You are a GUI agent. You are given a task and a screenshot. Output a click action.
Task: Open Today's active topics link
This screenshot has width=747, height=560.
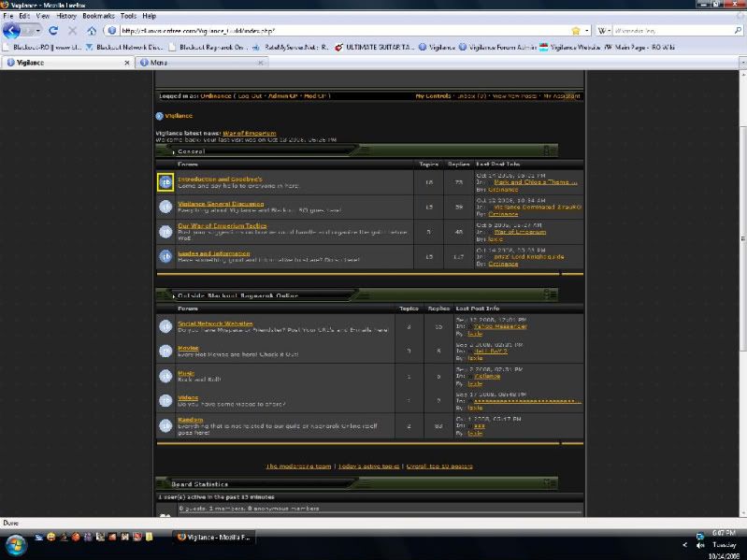pos(367,466)
